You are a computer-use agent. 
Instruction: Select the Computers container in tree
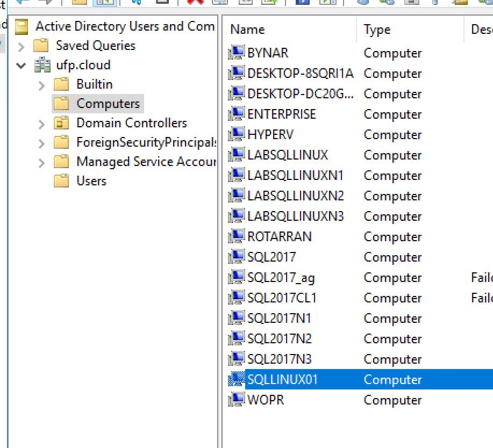pyautogui.click(x=108, y=104)
